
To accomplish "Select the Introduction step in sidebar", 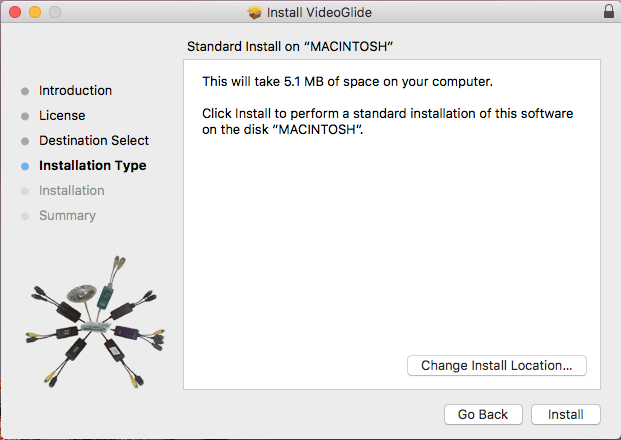I will (75, 91).
